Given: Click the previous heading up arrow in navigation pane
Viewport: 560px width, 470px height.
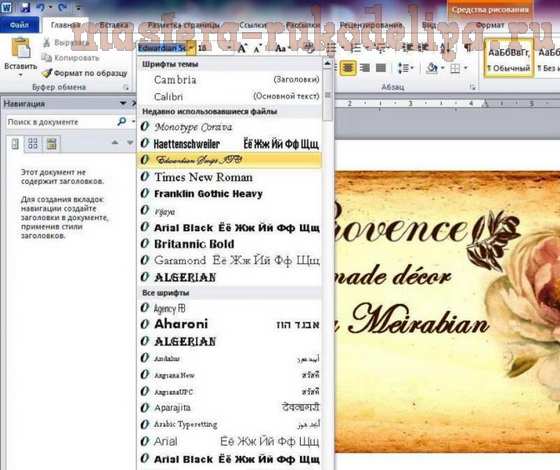Looking at the screenshot, I should 115,142.
